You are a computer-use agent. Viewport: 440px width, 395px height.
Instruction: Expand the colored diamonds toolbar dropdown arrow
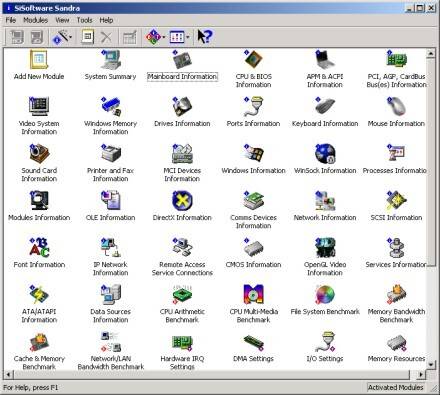coord(164,37)
